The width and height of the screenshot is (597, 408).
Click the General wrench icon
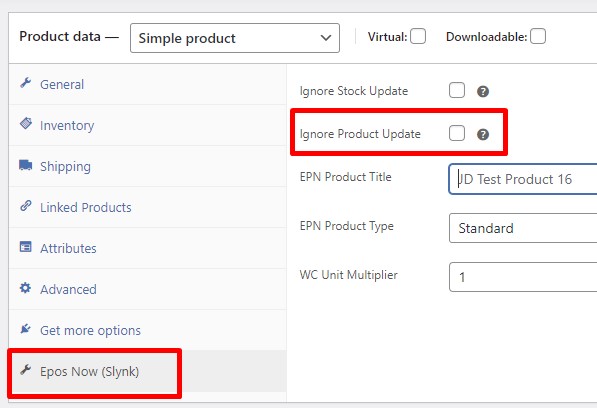(x=26, y=83)
